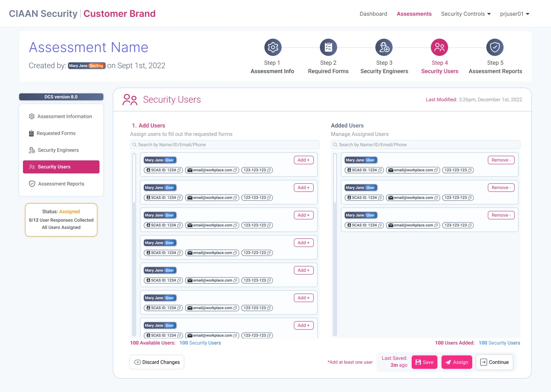Copy SCAS ID of first available user
Image resolution: width=551 pixels, height=392 pixels.
click(x=179, y=170)
